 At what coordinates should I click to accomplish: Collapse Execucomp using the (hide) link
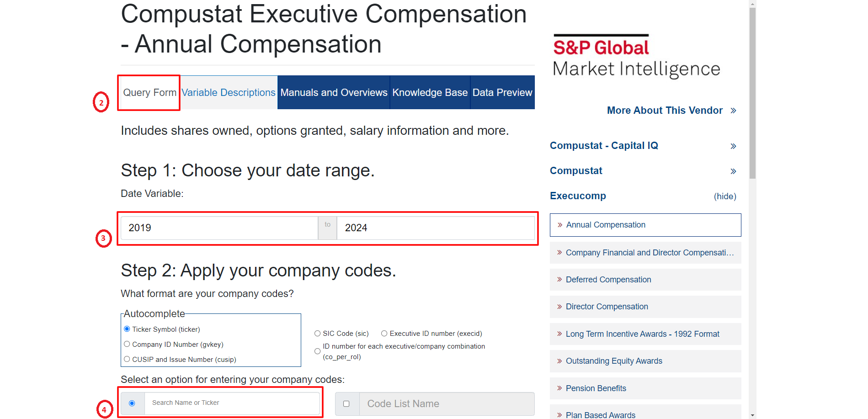click(x=725, y=196)
